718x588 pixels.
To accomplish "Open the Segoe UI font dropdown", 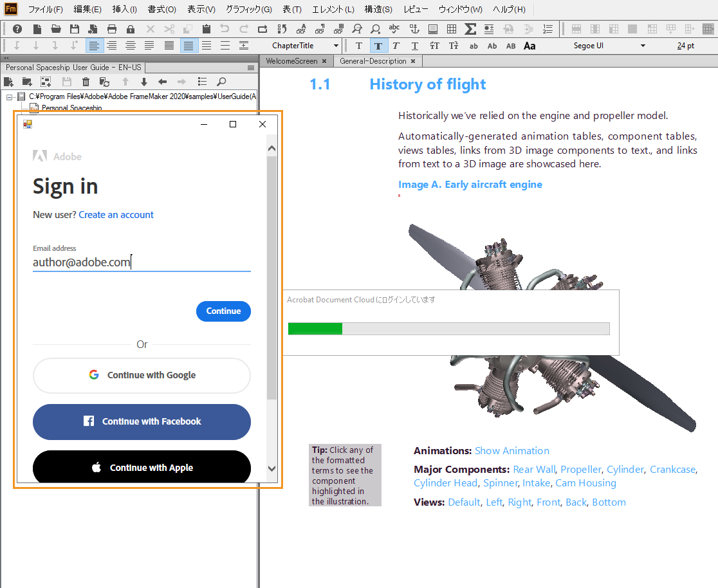I will click(642, 46).
